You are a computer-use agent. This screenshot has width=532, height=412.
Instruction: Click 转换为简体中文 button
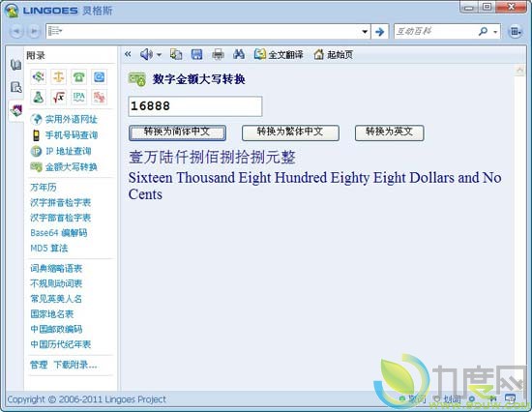177,132
